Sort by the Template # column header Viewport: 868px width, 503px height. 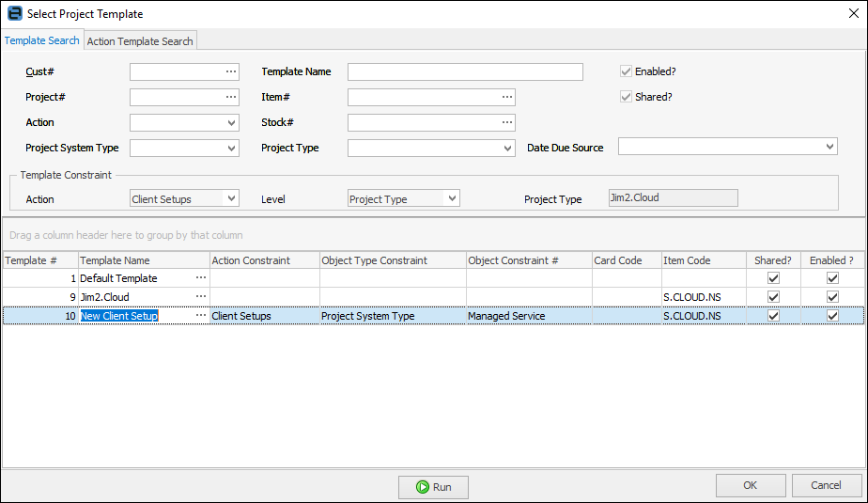[39, 260]
